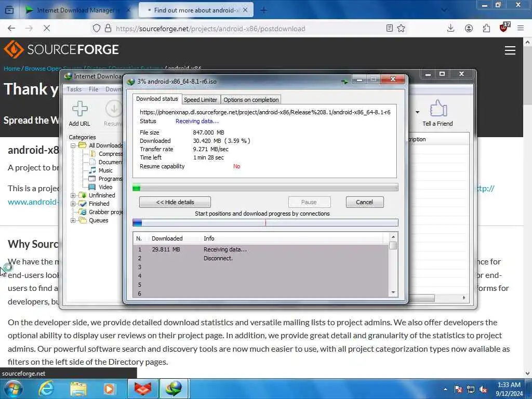
Task: Open Firefox extensions puzzle icon
Action: [486, 28]
